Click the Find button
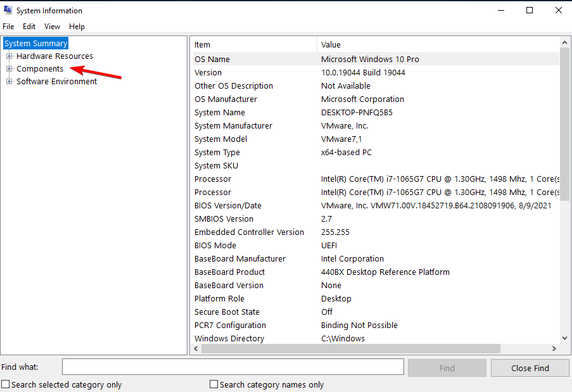Image resolution: width=572 pixels, height=392 pixels. pos(447,368)
